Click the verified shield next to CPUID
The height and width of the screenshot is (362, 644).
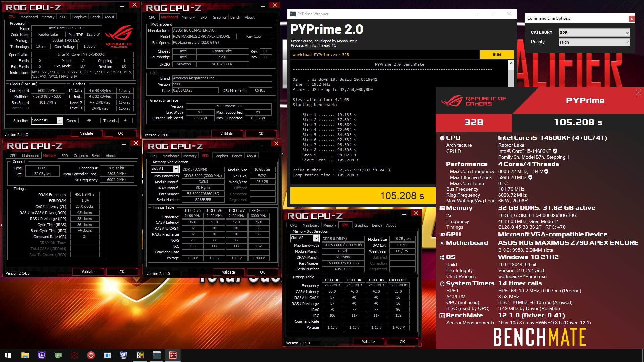tap(555, 151)
